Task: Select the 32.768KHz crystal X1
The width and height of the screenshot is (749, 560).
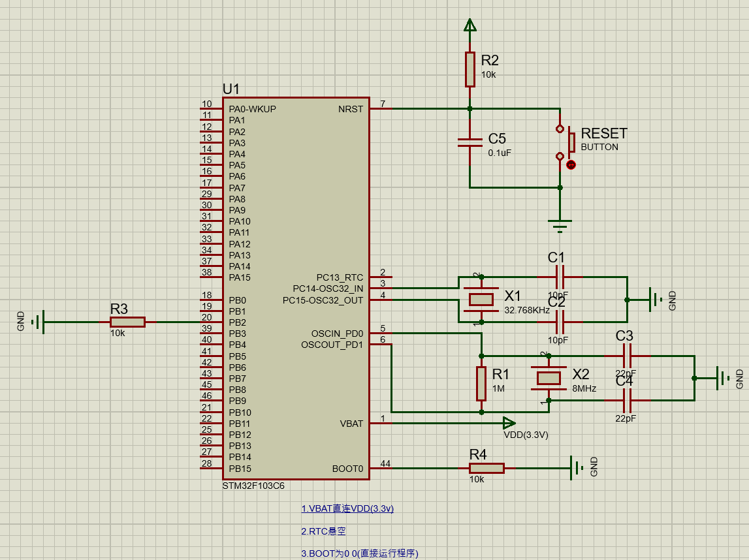Action: click(x=481, y=299)
